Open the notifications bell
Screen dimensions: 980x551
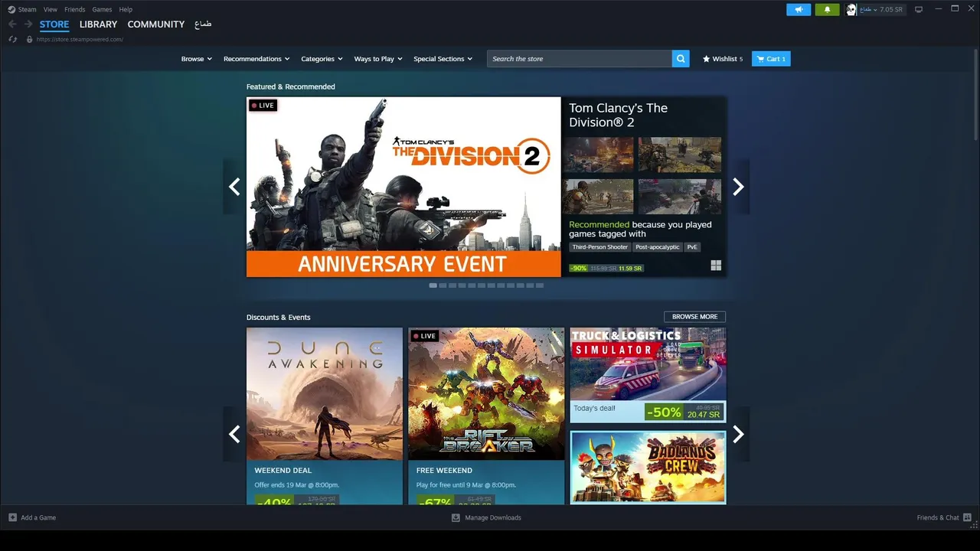(x=827, y=9)
